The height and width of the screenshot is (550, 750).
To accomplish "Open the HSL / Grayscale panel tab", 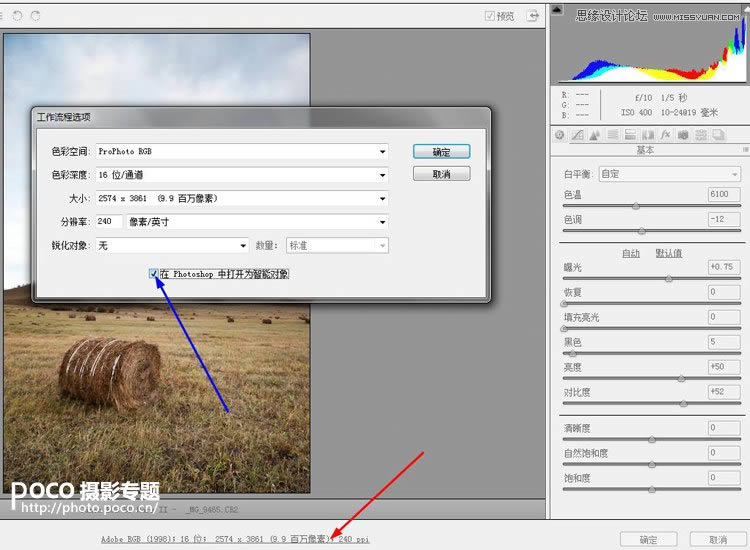I will 612,135.
